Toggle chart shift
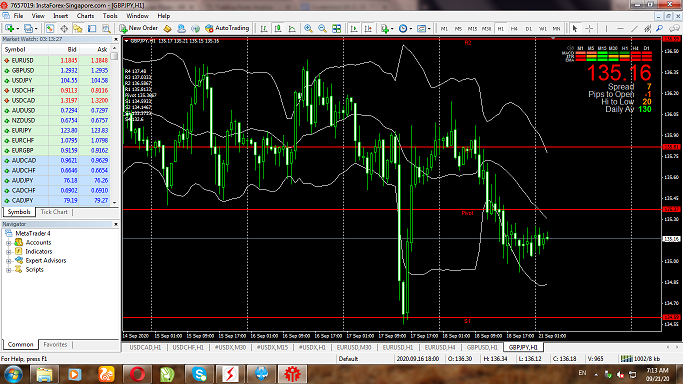 [x=368, y=28]
